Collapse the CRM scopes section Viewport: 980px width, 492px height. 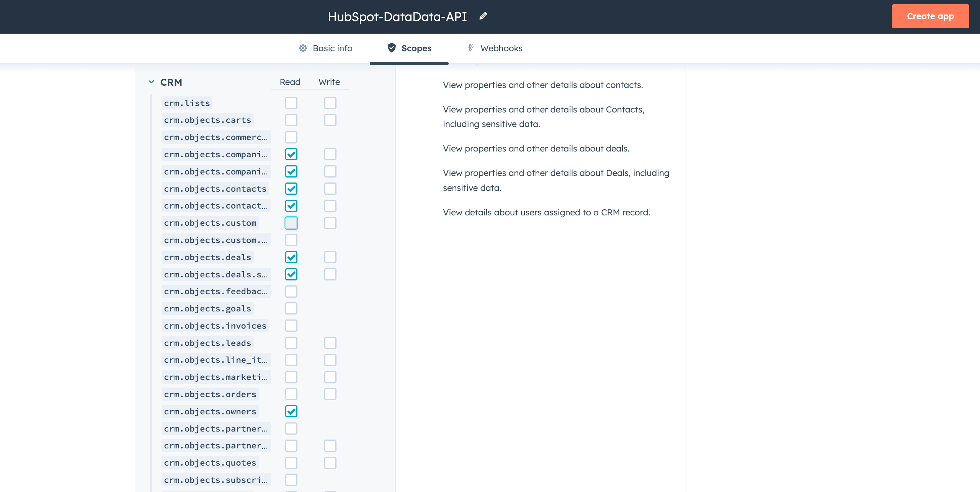tap(151, 82)
